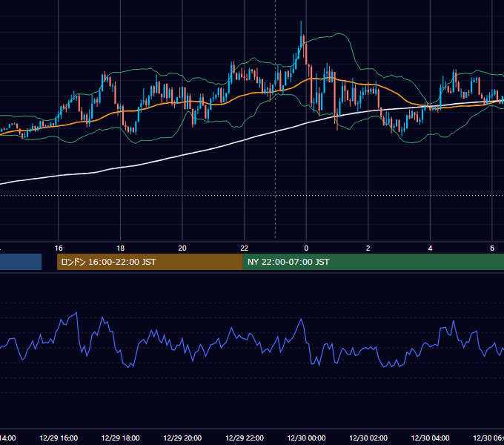Click the bottom date label 12/30 04:00
This screenshot has height=445, width=504.
[430, 438]
